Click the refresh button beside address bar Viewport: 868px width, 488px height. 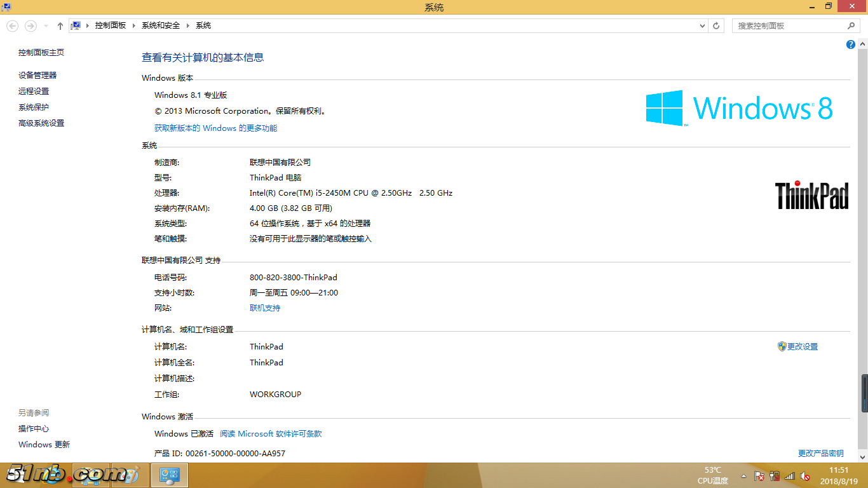pyautogui.click(x=716, y=26)
